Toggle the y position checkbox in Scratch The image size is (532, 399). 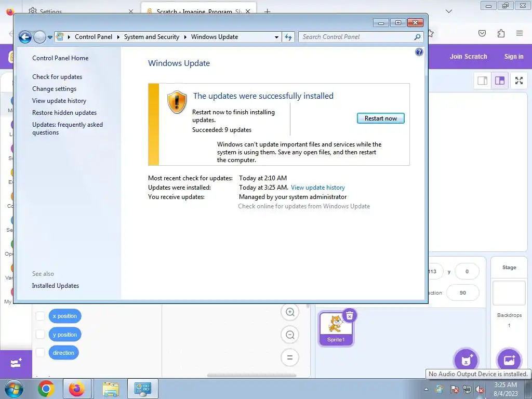40,334
